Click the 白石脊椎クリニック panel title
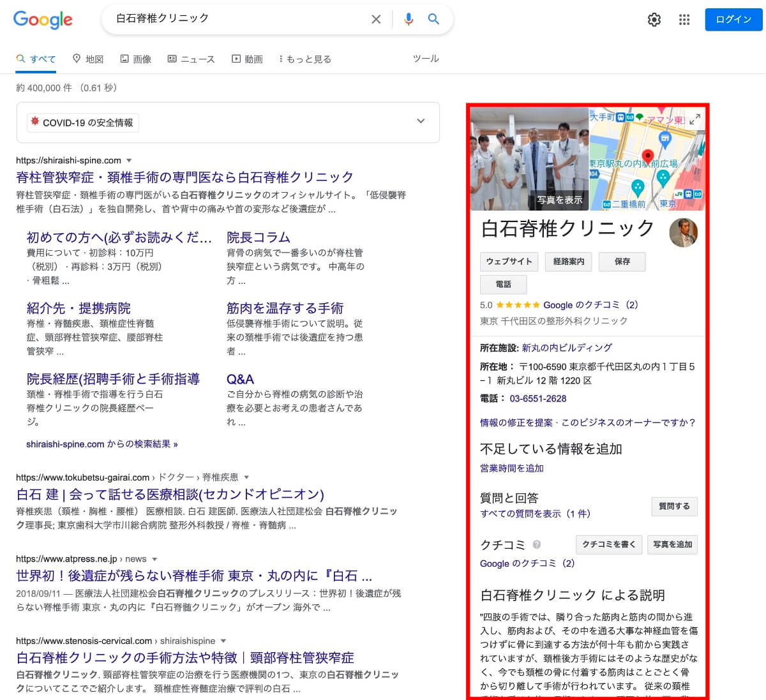The height and width of the screenshot is (700, 766). click(567, 228)
